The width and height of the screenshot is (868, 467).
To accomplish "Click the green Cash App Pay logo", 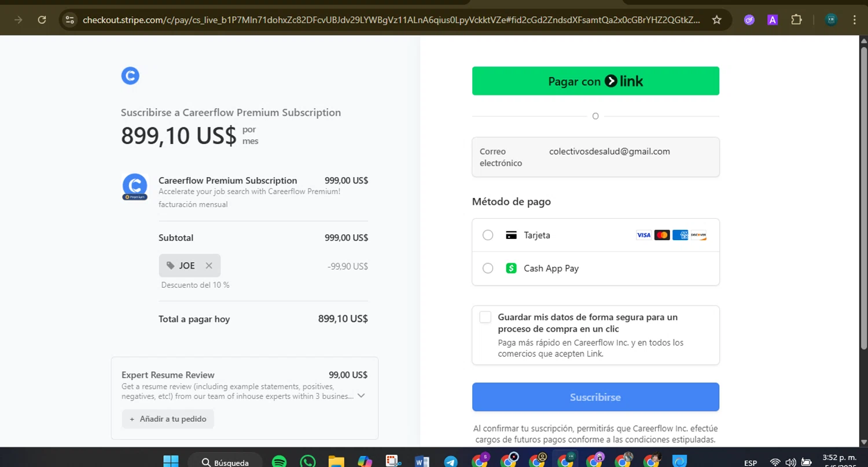I will coord(511,268).
